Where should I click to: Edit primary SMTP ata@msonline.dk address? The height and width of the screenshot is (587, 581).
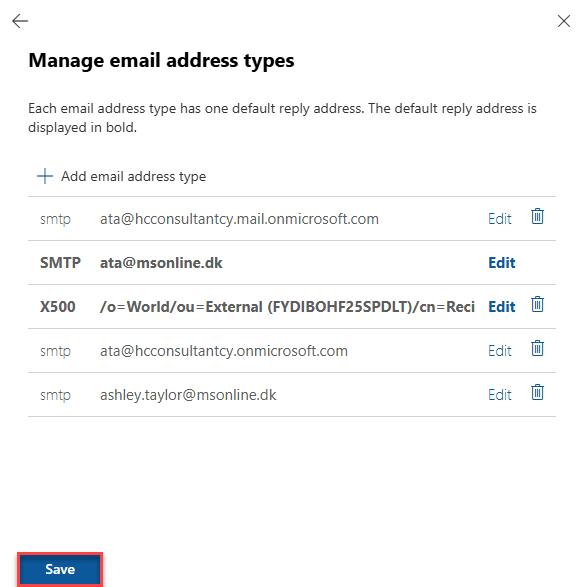click(x=502, y=263)
